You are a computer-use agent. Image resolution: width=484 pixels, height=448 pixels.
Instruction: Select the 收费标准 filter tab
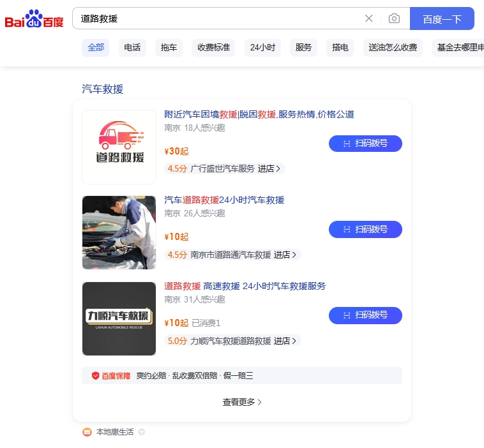tap(213, 47)
